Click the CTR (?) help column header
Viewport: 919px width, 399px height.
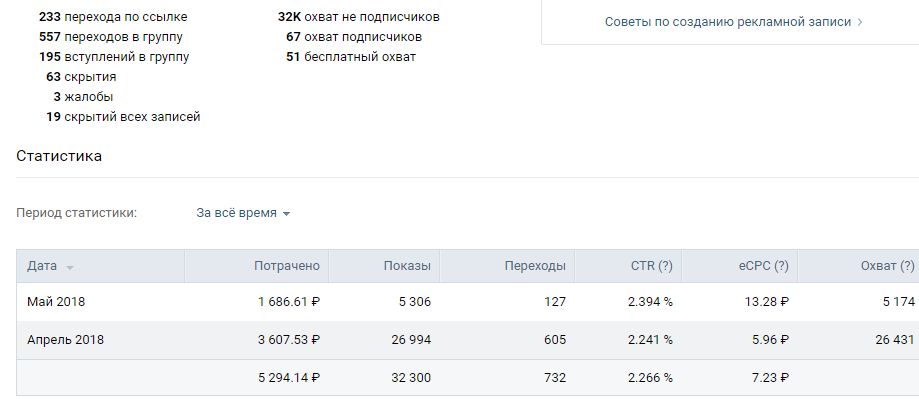click(x=651, y=266)
